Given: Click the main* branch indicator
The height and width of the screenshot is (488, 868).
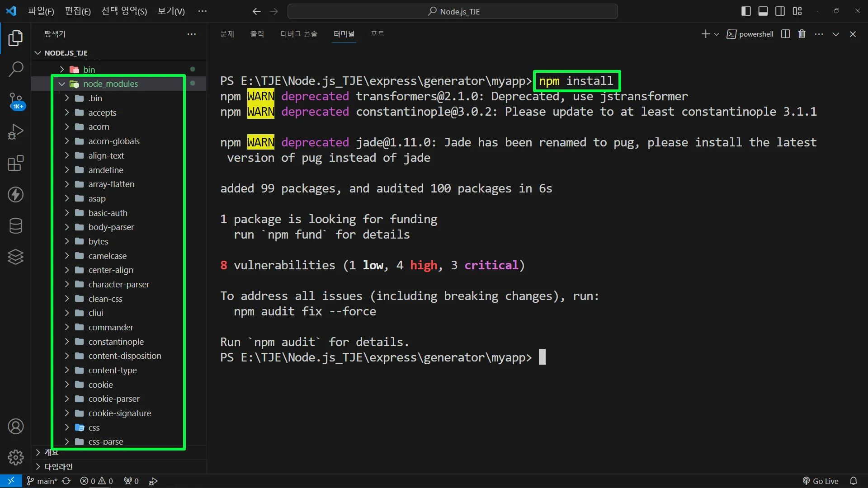Looking at the screenshot, I should point(42,481).
